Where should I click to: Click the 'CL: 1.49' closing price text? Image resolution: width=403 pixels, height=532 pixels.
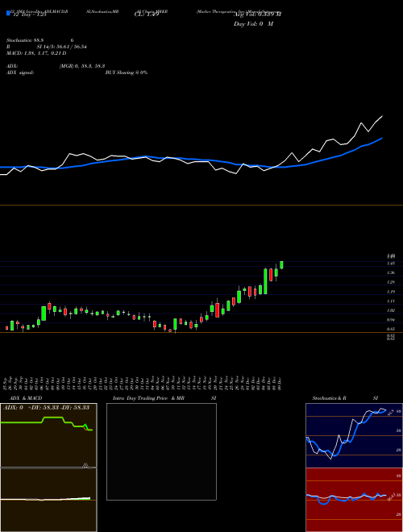[146, 15]
